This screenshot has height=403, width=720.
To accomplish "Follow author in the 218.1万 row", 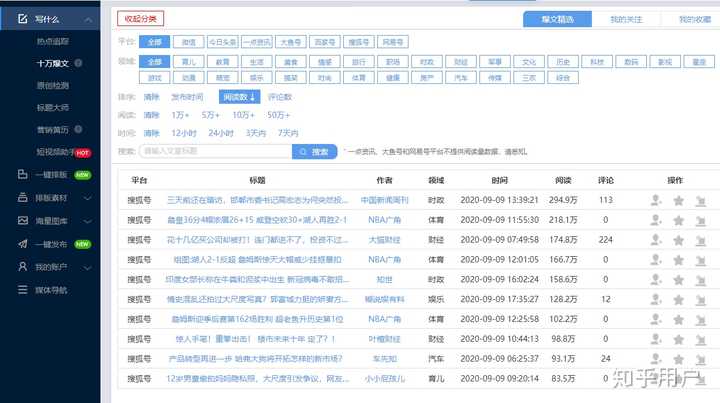I will click(x=656, y=220).
